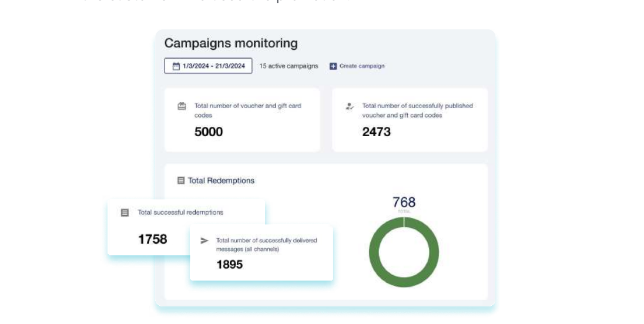This screenshot has width=644, height=324.
Task: Click the list icon beside Total Redemptions
Action: click(x=181, y=181)
